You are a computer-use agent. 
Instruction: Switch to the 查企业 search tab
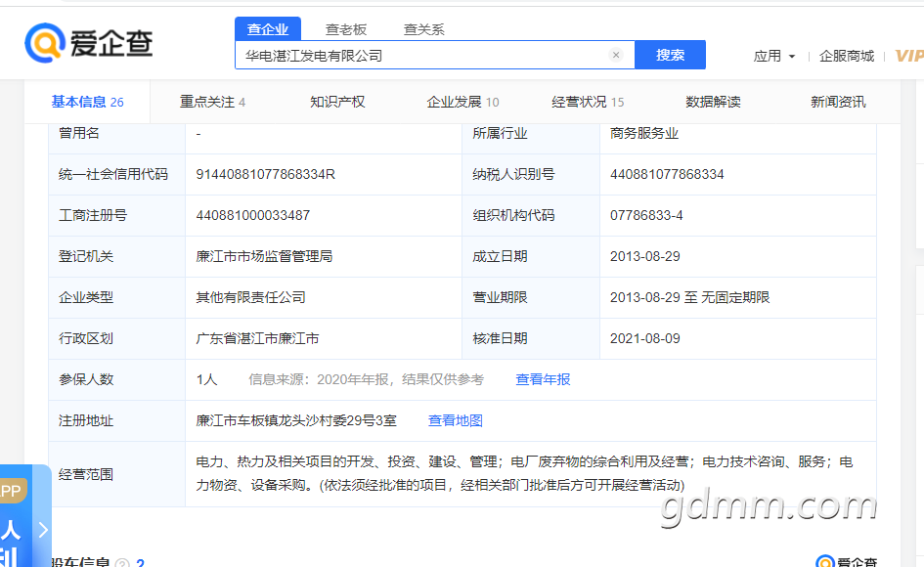pos(268,29)
